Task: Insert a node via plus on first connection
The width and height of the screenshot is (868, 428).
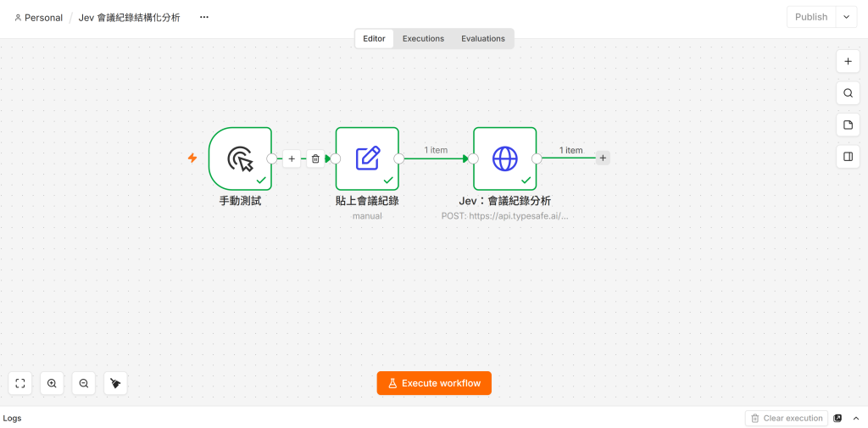Action: point(292,158)
